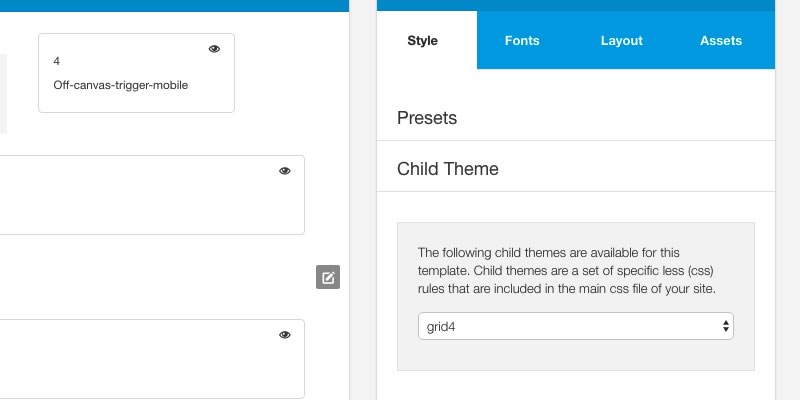The image size is (800, 400).
Task: Go to the Layout tab
Action: pos(621,41)
